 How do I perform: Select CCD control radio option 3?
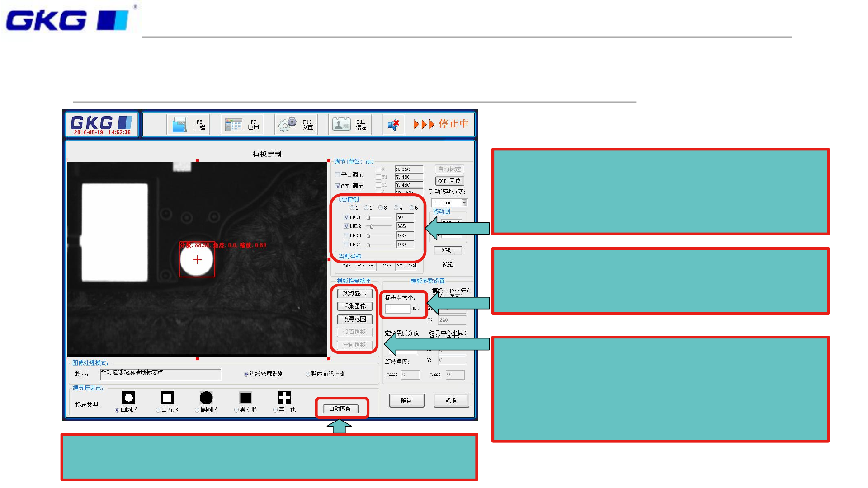tap(381, 208)
